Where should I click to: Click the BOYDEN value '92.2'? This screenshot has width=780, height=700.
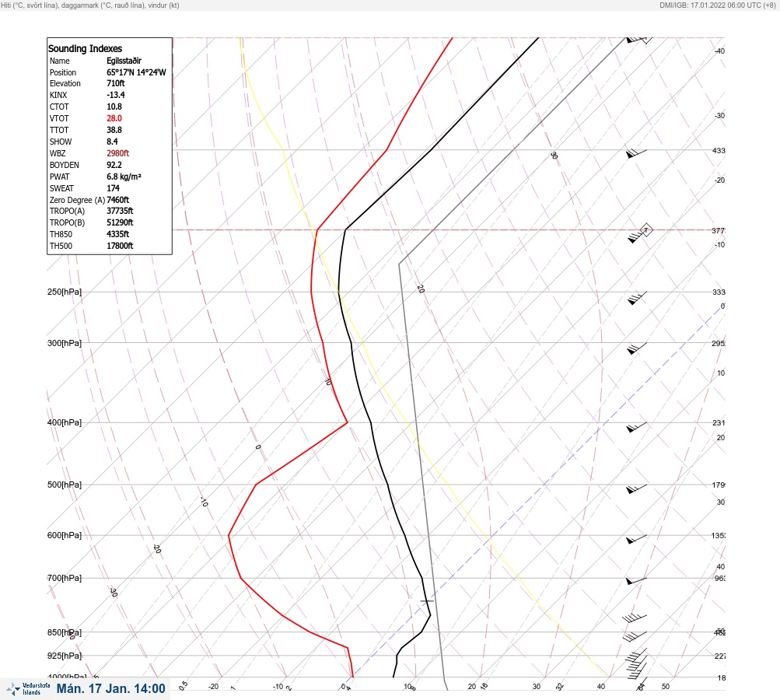point(114,165)
